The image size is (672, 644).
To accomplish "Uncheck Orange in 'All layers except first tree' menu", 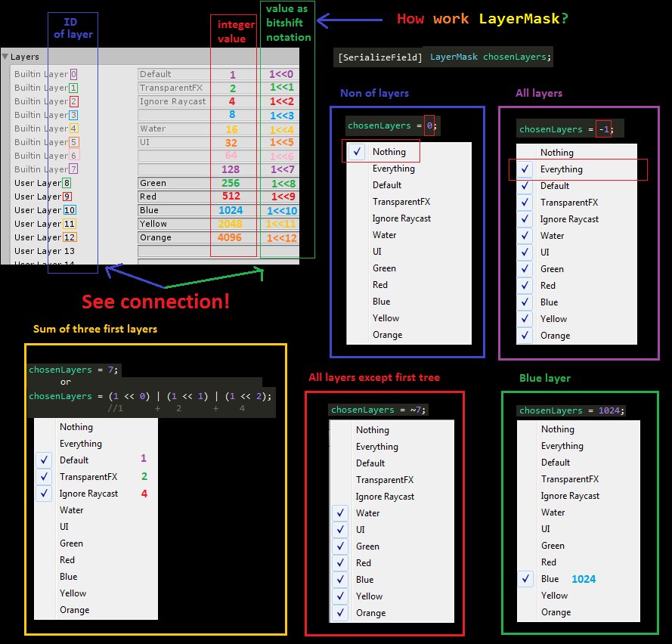I will coord(392,613).
